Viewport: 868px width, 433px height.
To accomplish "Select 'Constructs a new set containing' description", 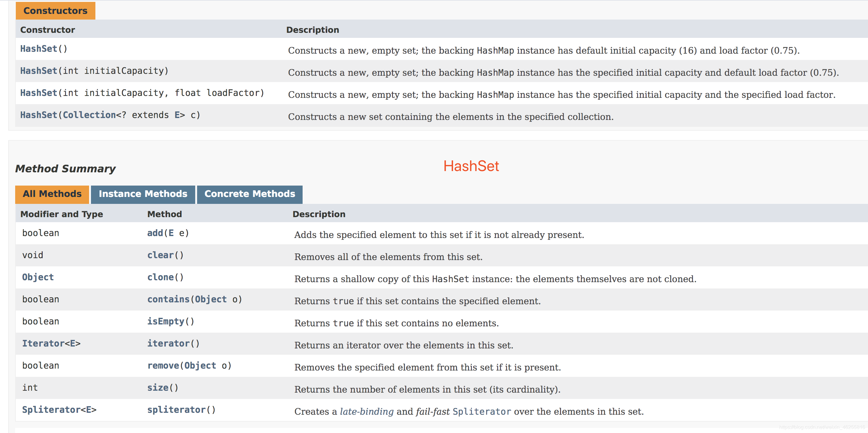I will click(x=451, y=117).
